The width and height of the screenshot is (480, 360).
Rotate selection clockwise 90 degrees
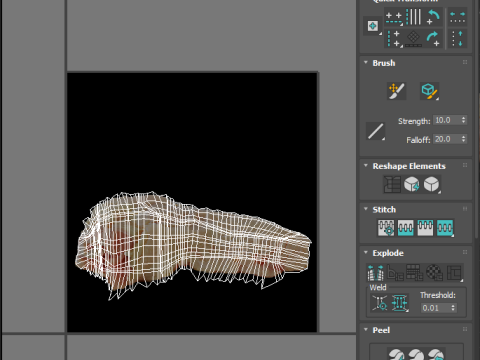click(433, 39)
